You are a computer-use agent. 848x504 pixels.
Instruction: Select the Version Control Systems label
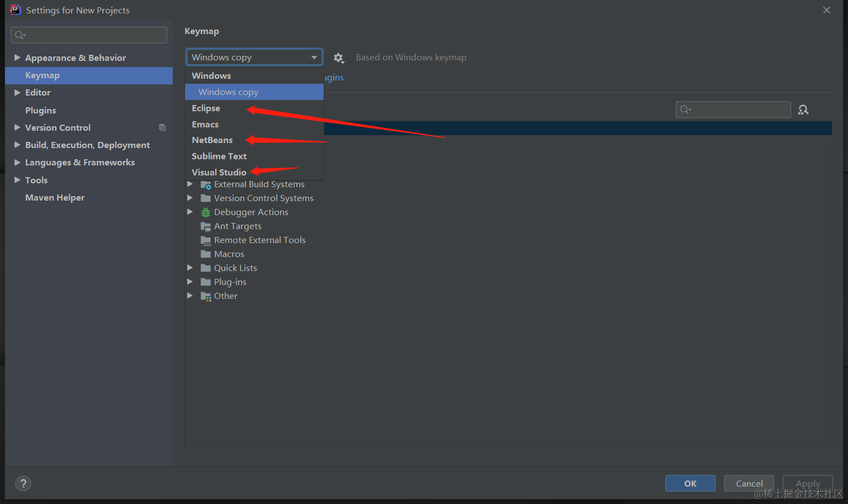click(264, 198)
